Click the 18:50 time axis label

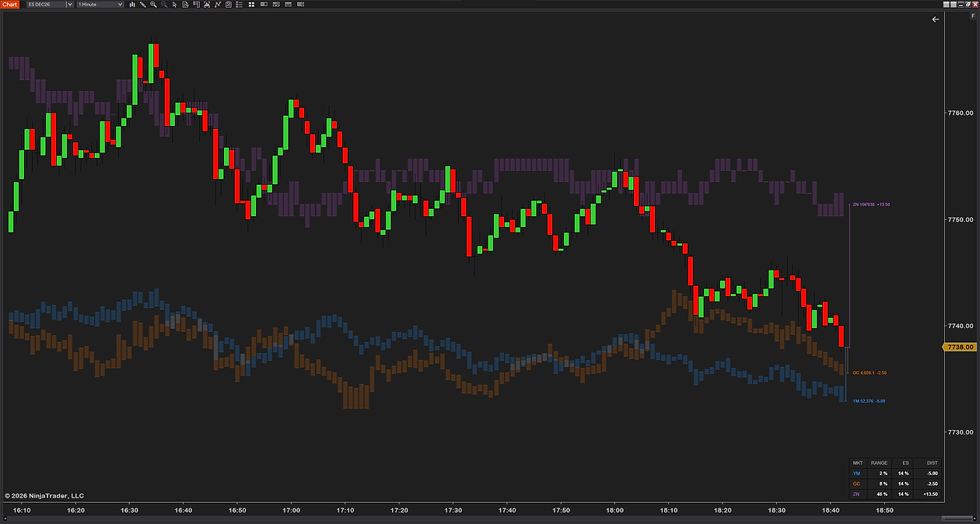(884, 511)
